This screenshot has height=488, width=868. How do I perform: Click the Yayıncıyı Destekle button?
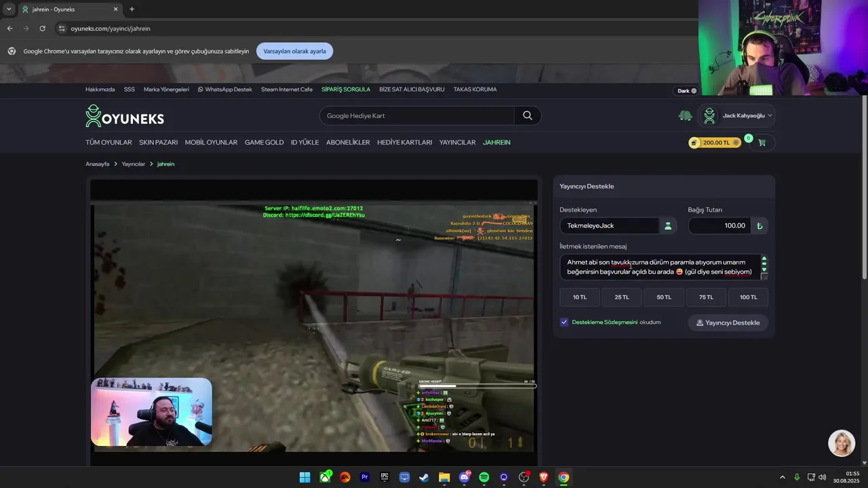(728, 323)
